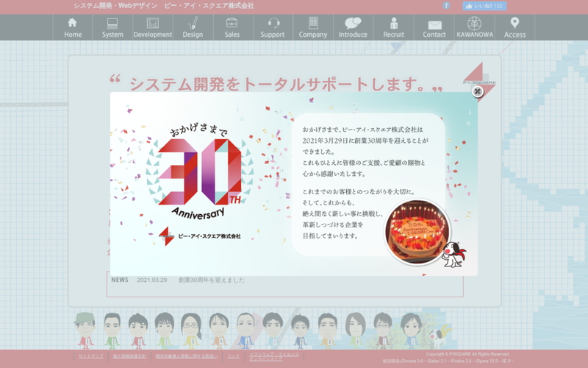
Task: Open the Design page
Action: (193, 27)
